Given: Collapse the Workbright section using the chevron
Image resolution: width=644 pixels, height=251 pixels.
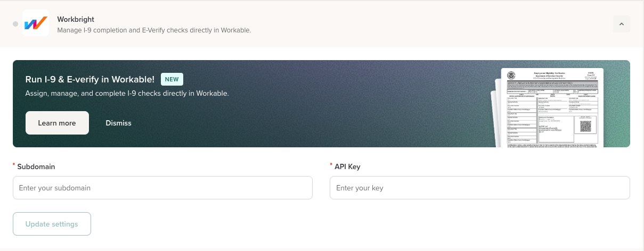Looking at the screenshot, I should [x=622, y=24].
